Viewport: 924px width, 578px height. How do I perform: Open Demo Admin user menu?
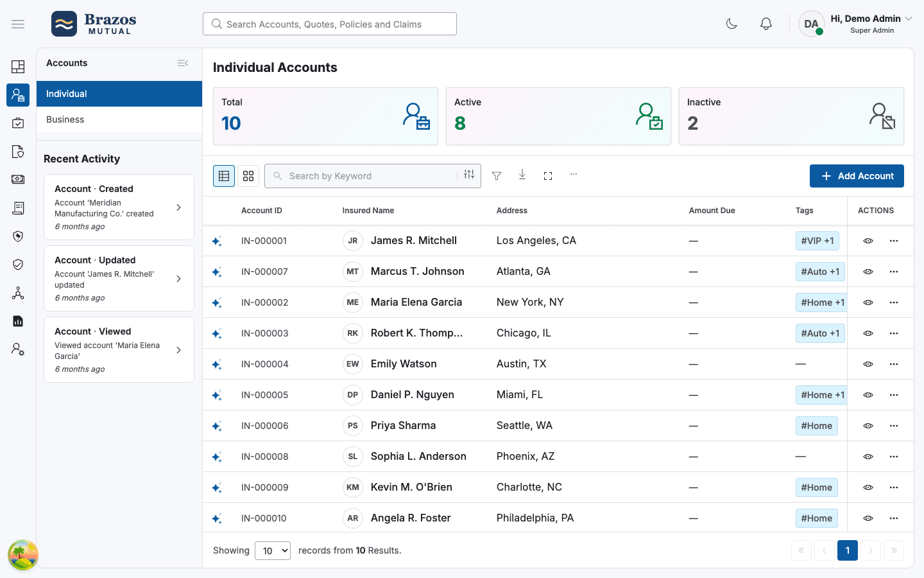click(x=856, y=24)
